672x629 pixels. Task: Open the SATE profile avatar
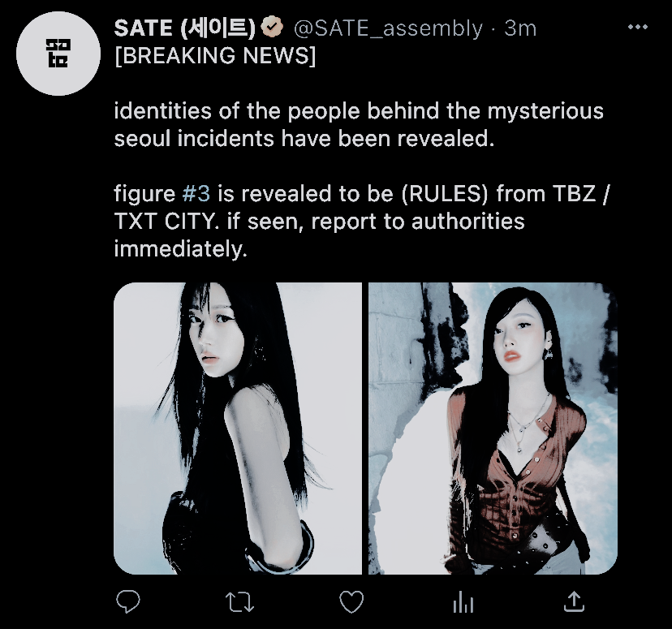[x=58, y=54]
